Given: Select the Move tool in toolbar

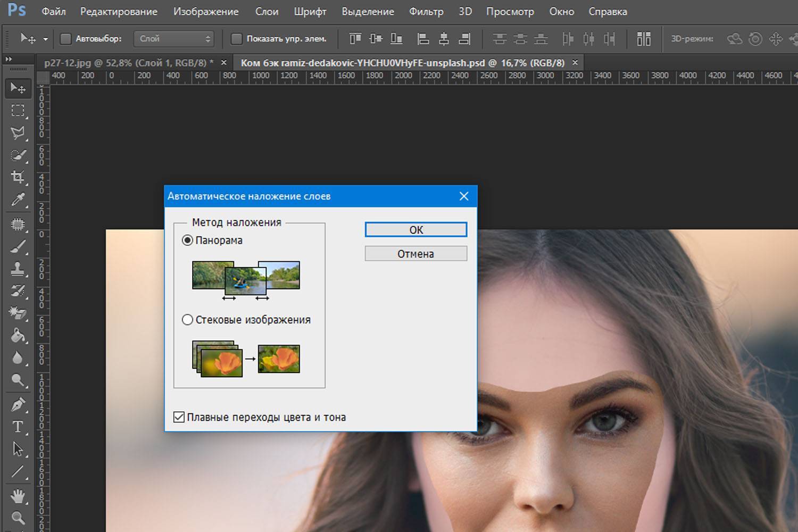Looking at the screenshot, I should 18,88.
